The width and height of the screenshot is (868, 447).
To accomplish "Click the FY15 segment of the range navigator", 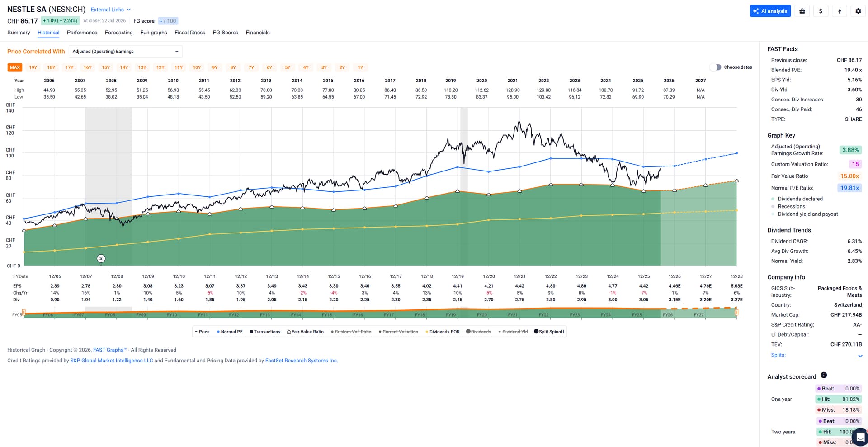I will coord(327,315).
